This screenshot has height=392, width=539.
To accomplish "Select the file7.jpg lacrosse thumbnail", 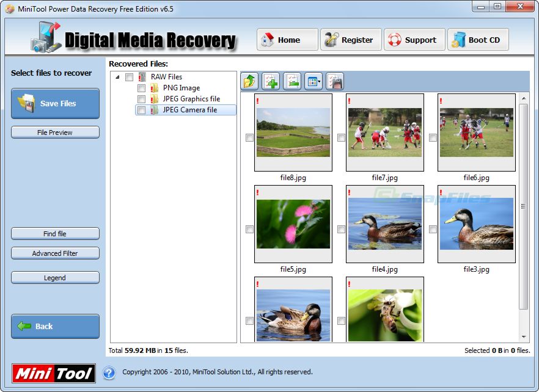I will tap(385, 132).
